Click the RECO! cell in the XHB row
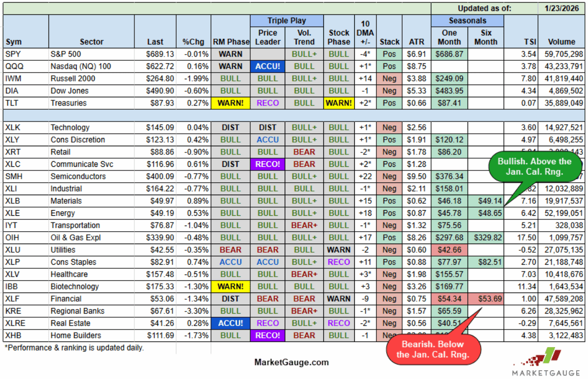 268,335
